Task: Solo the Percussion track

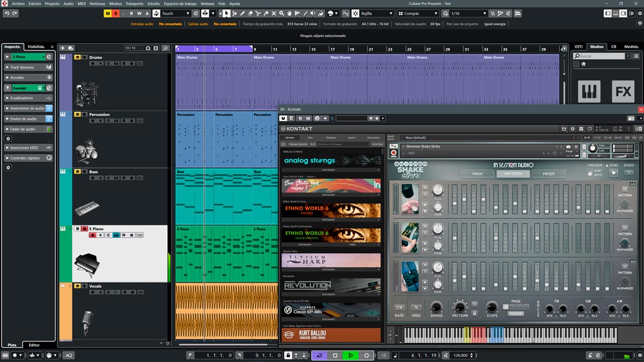Action: 84,114
